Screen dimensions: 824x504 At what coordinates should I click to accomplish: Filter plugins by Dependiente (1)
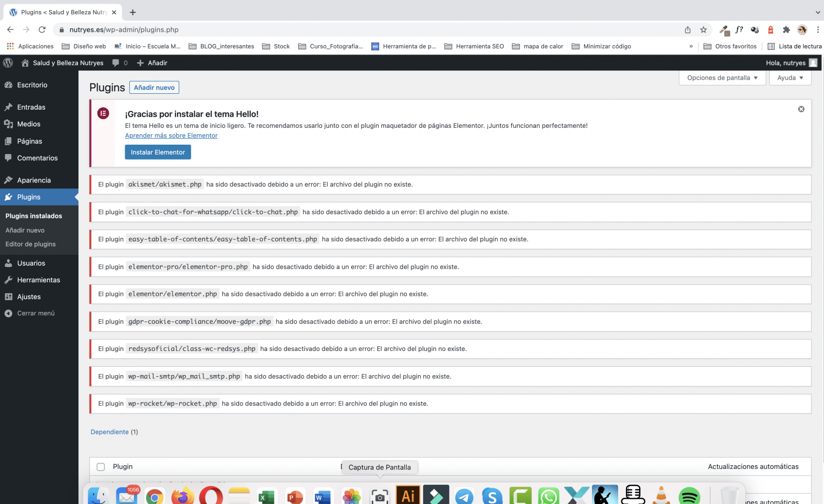click(x=114, y=432)
